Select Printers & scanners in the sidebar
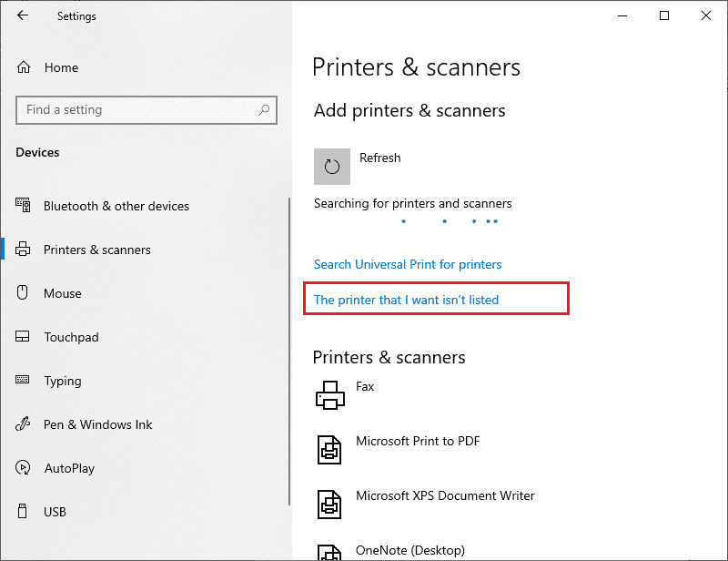Image resolution: width=728 pixels, height=561 pixels. [x=97, y=250]
